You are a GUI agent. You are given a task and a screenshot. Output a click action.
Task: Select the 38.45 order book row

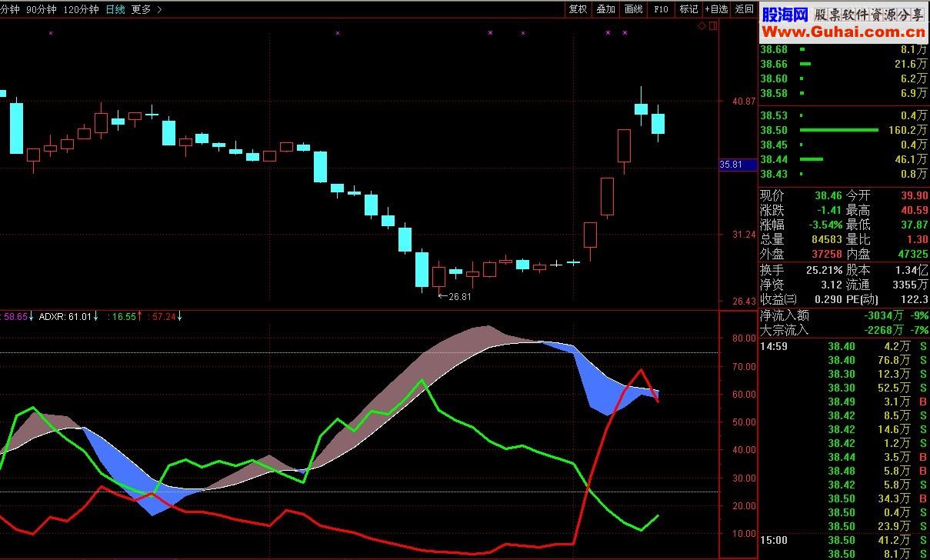click(844, 145)
